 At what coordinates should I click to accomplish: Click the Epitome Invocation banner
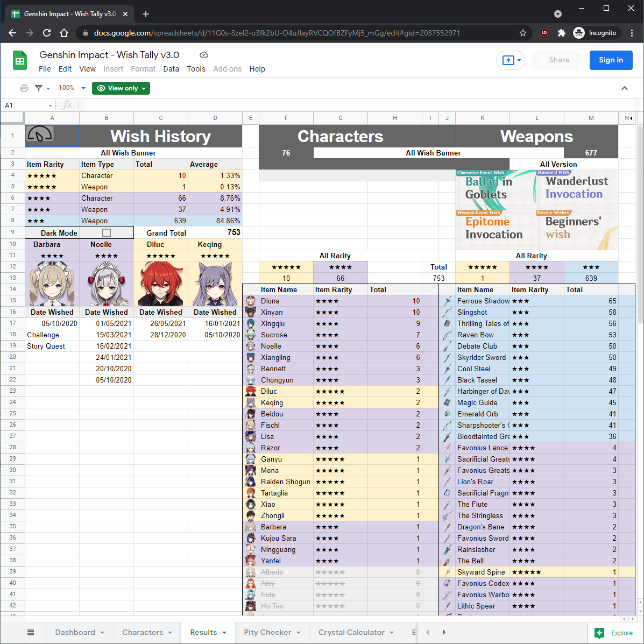[496, 230]
